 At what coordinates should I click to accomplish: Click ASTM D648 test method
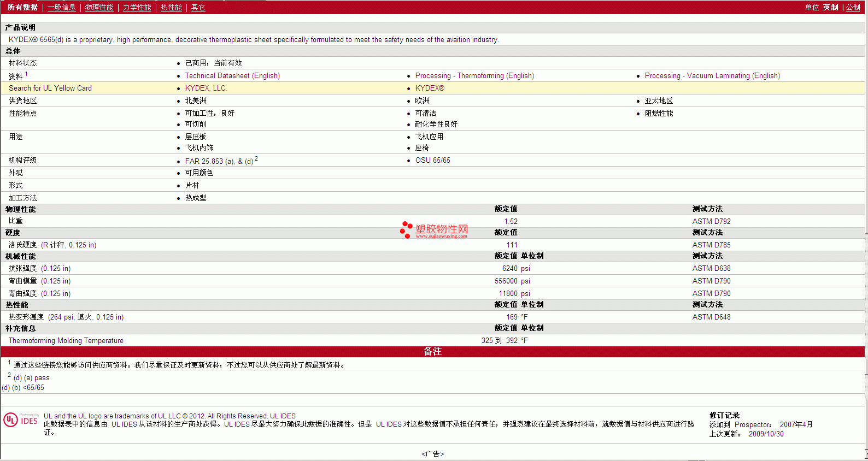click(711, 317)
